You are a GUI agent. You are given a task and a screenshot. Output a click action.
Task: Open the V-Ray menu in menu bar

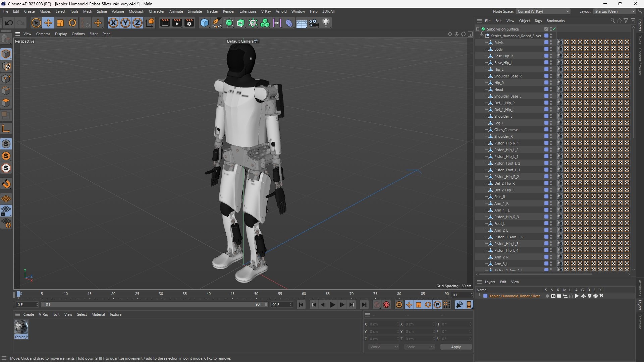(x=266, y=11)
